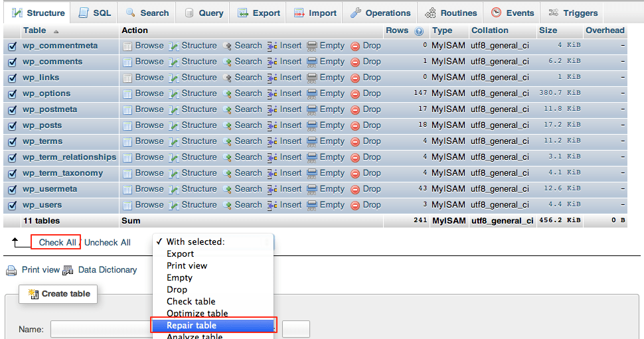This screenshot has height=339, width=644.
Task: Deselect the wp_posts checkbox
Action: [x=13, y=126]
